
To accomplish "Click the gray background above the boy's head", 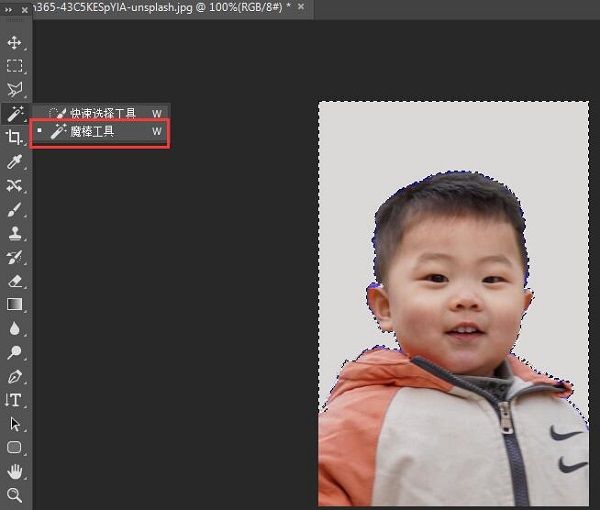I will pyautogui.click(x=440, y=140).
